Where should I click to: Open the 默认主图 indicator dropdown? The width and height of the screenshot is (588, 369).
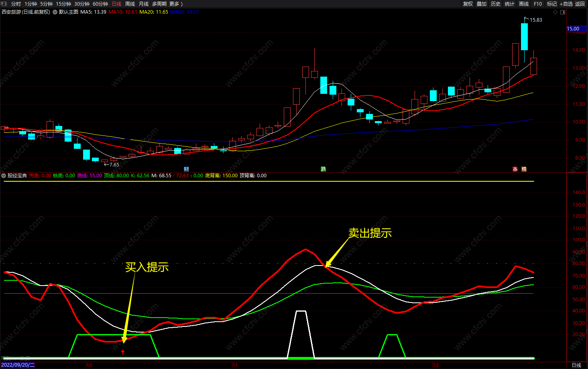tap(55, 12)
